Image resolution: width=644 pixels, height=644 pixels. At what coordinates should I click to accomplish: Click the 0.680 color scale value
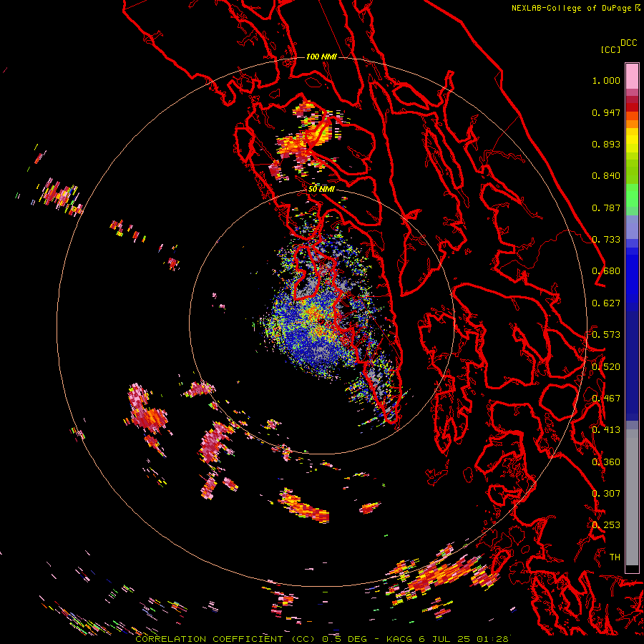(606, 271)
